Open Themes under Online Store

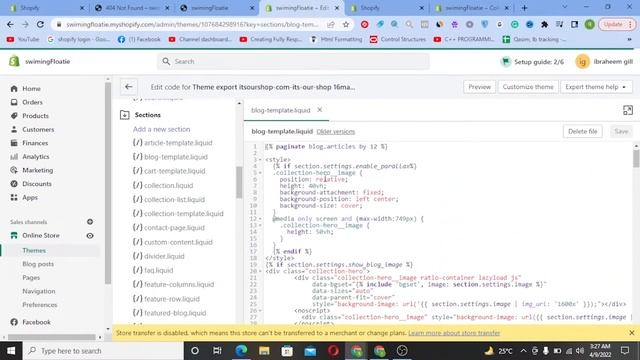34,250
